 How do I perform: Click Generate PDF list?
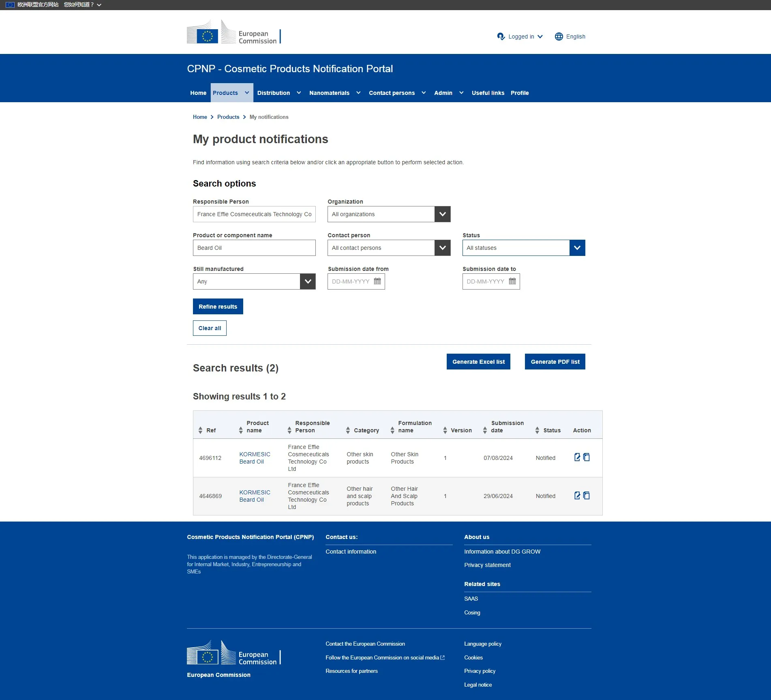(x=555, y=362)
